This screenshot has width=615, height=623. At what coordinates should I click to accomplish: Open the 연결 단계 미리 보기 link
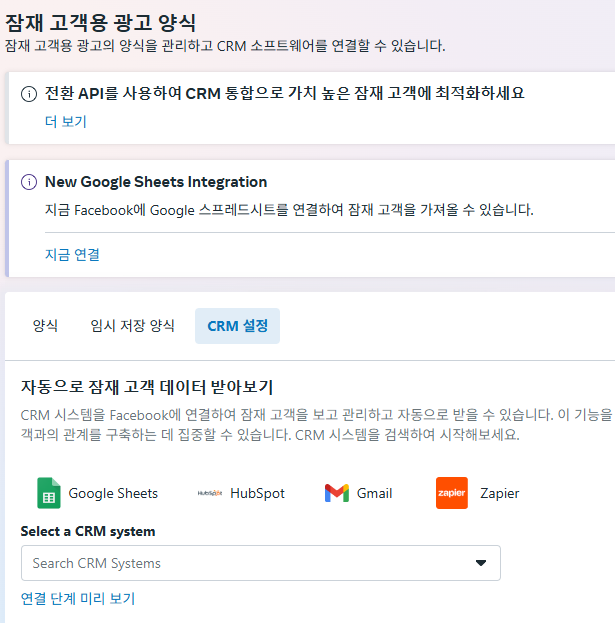pos(78,598)
